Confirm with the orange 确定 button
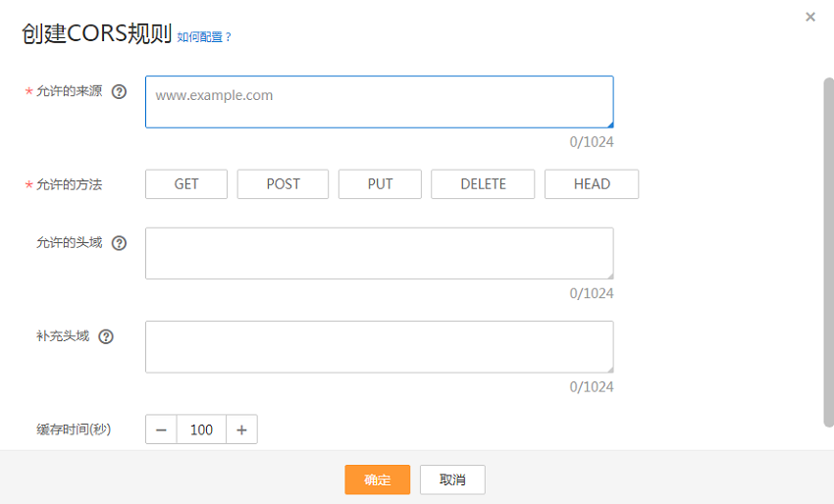834x504 pixels. 377,479
